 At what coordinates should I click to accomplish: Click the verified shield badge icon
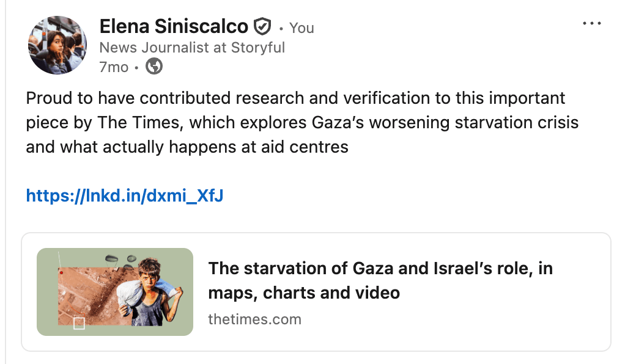262,26
